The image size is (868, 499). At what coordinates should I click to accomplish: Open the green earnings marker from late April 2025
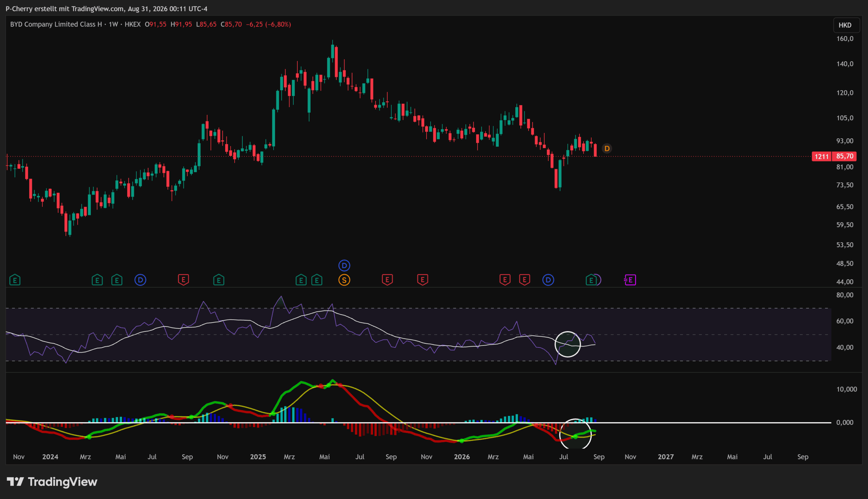(317, 280)
